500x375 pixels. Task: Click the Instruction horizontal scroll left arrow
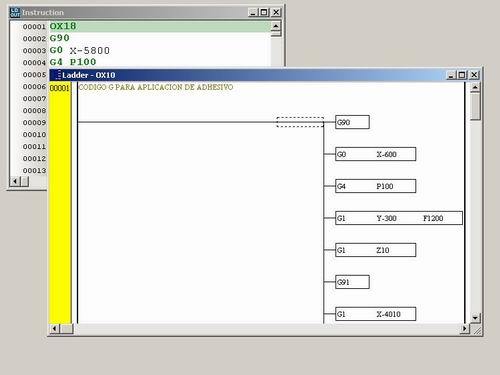tap(15, 181)
